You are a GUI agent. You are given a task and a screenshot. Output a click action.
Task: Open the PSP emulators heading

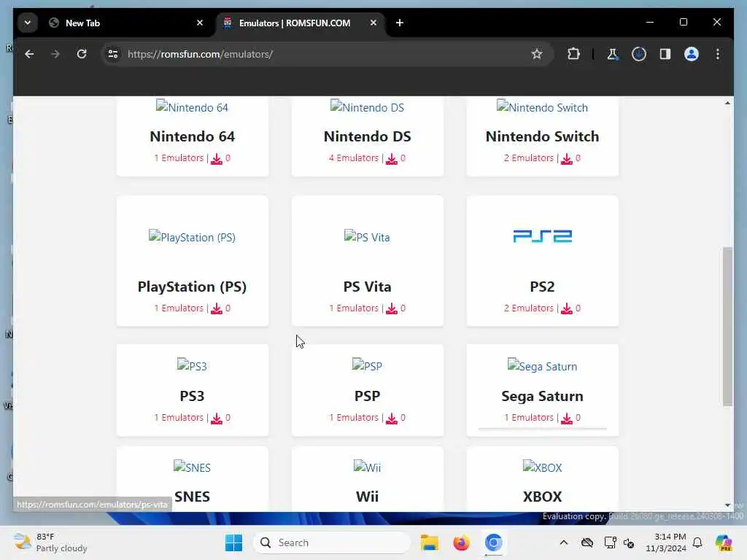point(368,396)
